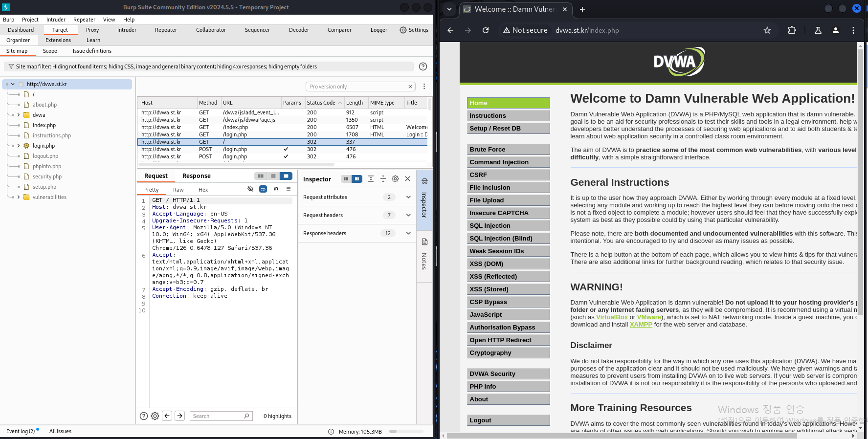Expand vulnerabilities folder in site map
Image resolution: width=868 pixels, height=439 pixels.
tap(19, 197)
